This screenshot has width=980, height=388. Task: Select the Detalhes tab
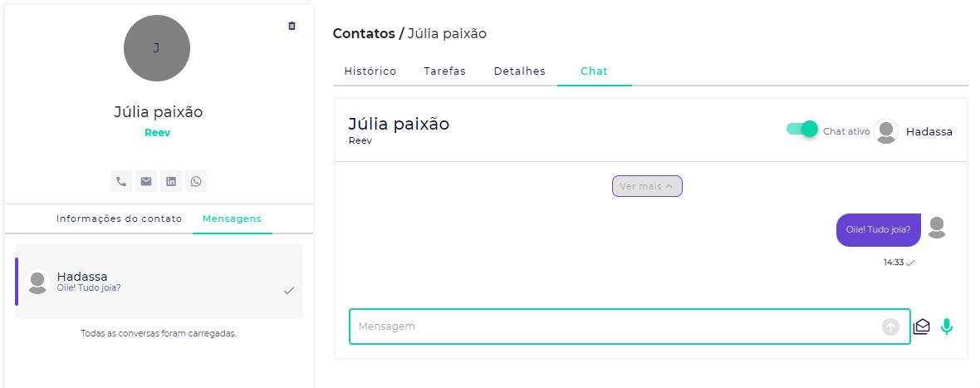519,71
